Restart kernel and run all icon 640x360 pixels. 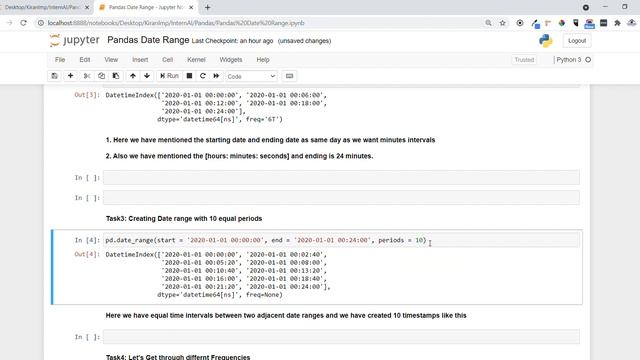(x=216, y=76)
